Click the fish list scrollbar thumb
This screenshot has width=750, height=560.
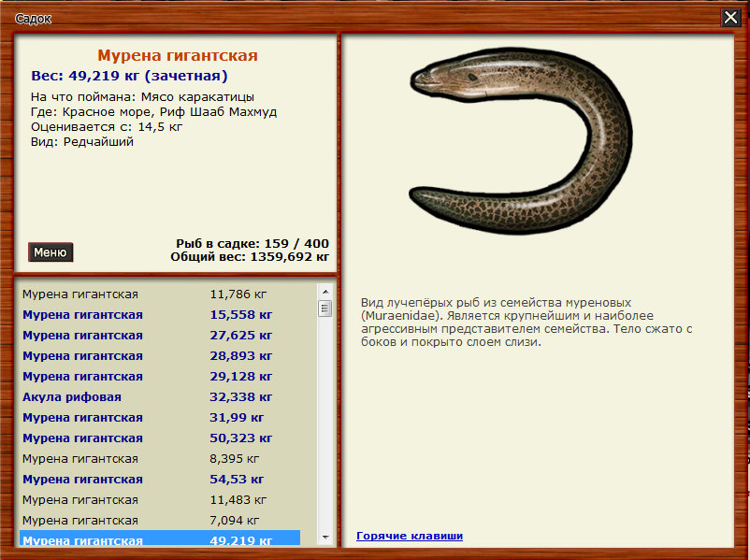(325, 309)
